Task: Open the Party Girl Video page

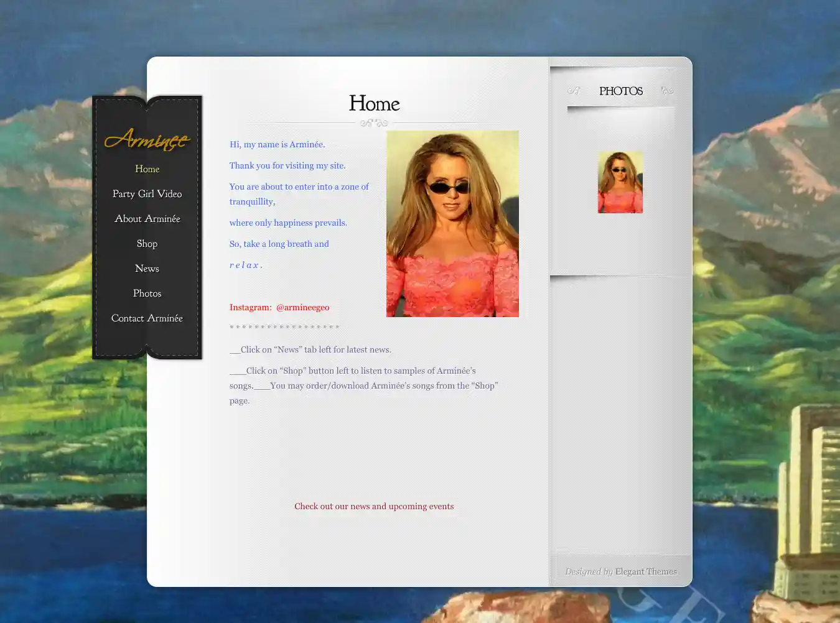Action: click(147, 194)
